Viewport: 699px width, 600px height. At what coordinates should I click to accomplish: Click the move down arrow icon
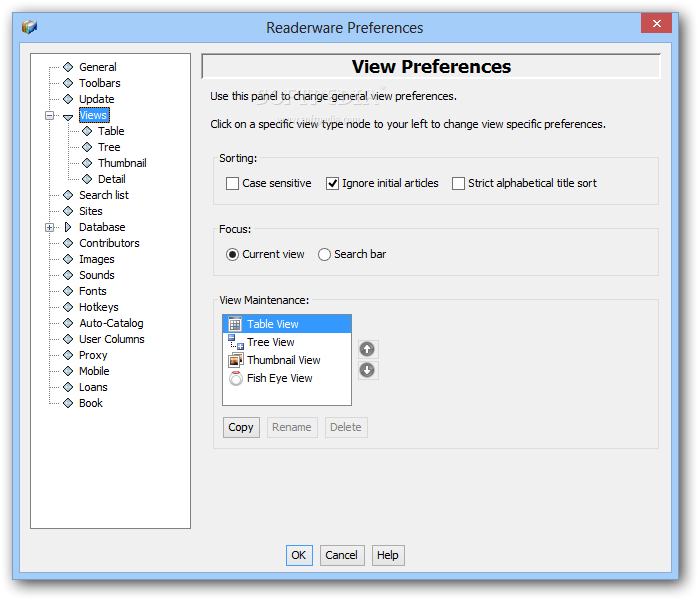click(x=367, y=370)
